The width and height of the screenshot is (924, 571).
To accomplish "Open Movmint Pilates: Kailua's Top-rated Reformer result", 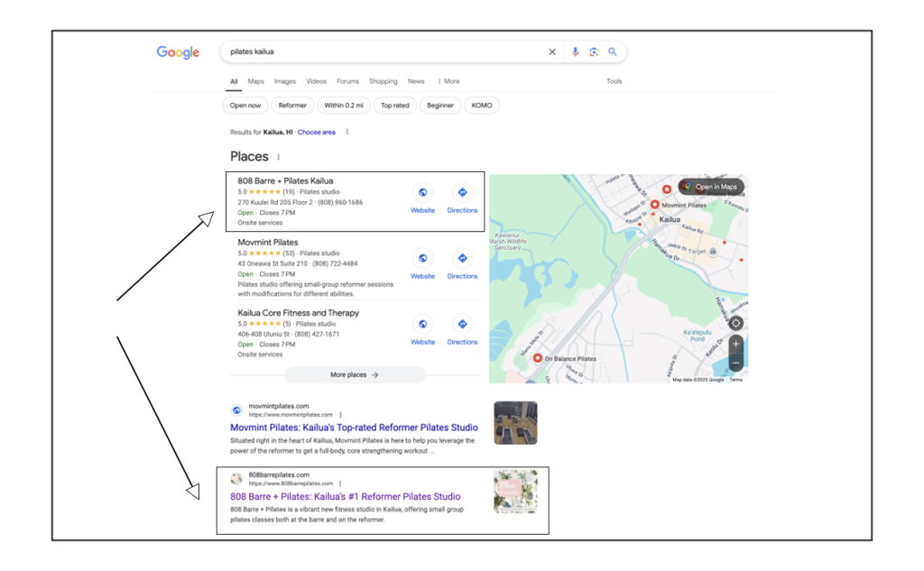I will click(x=354, y=428).
